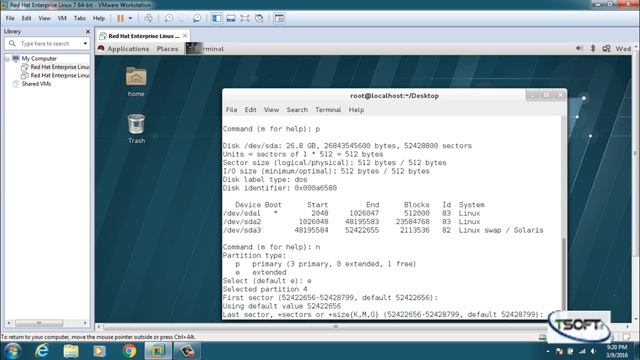Screen dimensions: 640x360
Task: Open VMware View menu
Action: [44, 18]
